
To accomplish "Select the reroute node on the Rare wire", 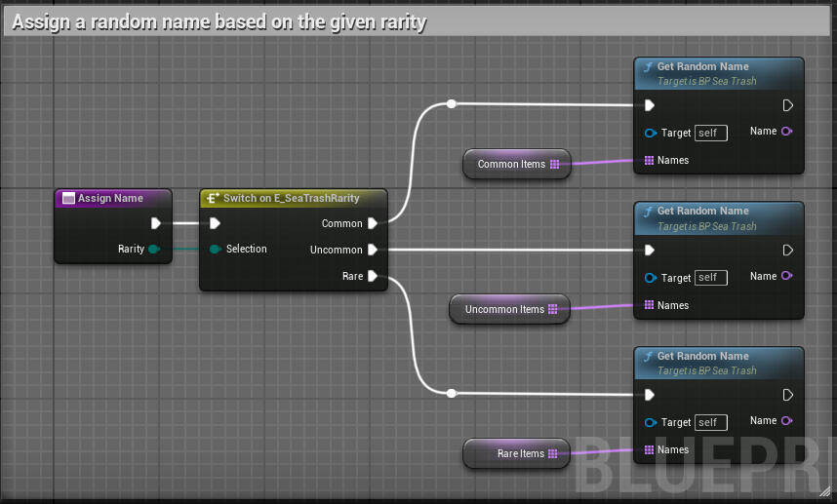I will [451, 394].
